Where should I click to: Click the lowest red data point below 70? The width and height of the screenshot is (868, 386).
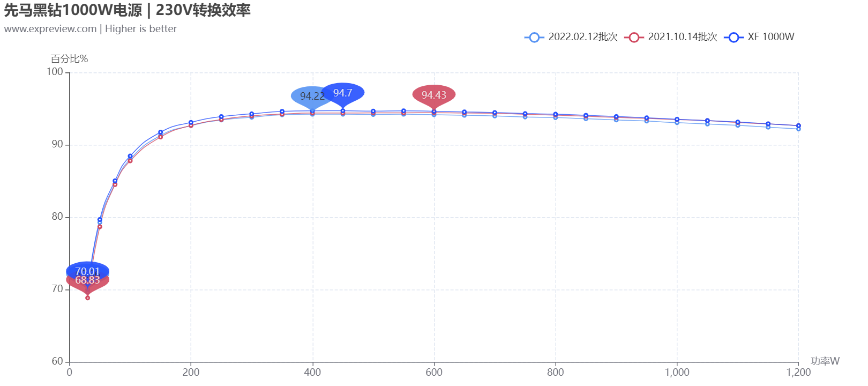[x=88, y=298]
